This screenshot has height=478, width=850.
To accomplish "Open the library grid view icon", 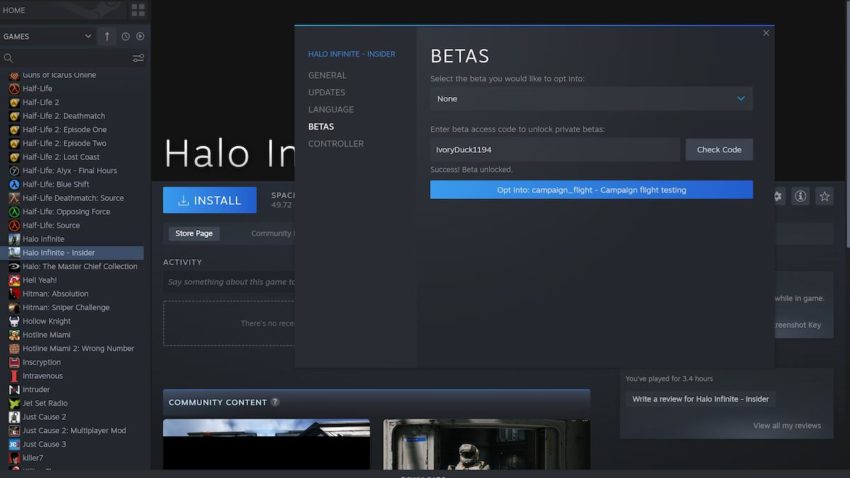I will [138, 10].
